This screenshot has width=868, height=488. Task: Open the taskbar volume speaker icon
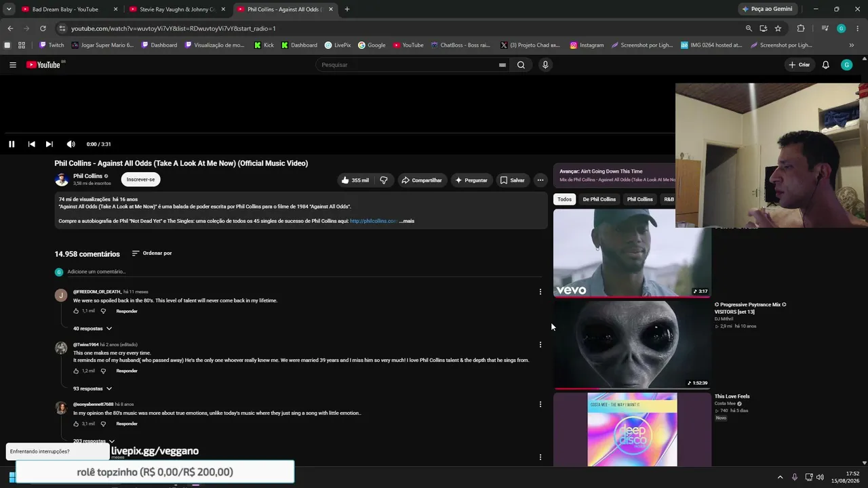(x=820, y=477)
